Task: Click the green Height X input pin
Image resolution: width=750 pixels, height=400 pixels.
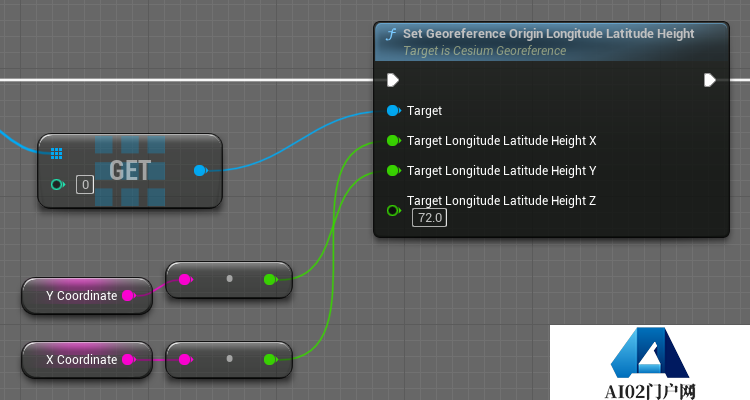Action: point(393,141)
